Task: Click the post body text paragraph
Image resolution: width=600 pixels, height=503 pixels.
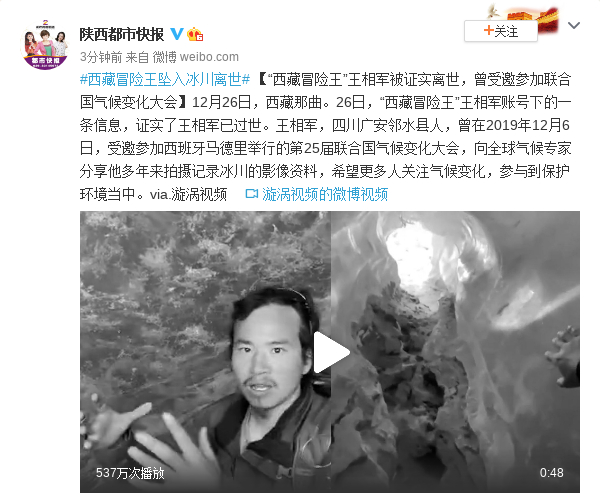Action: pyautogui.click(x=325, y=137)
